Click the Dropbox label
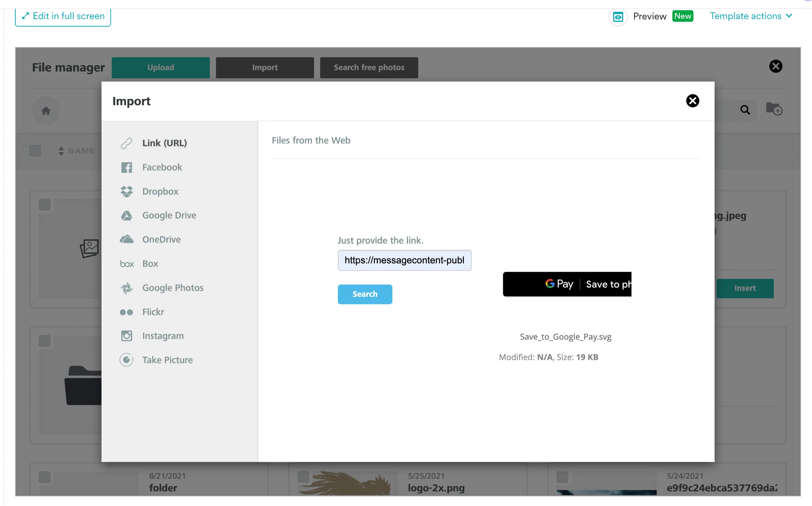 [160, 191]
